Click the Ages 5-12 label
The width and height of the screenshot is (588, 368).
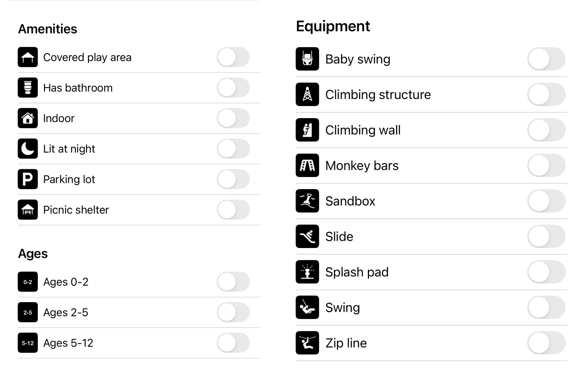(68, 343)
